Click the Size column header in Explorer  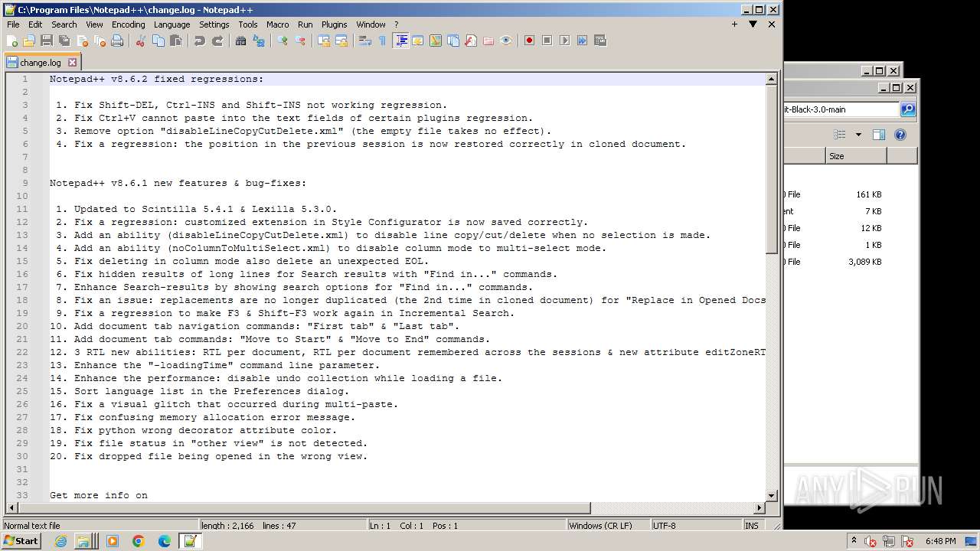coord(855,156)
